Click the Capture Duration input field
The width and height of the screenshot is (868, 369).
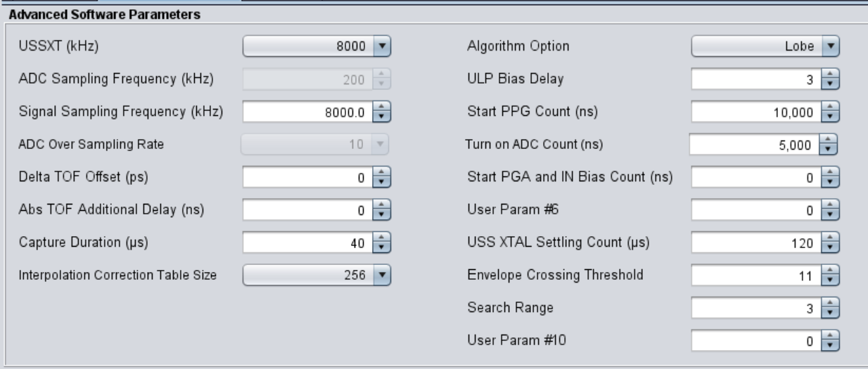(305, 242)
